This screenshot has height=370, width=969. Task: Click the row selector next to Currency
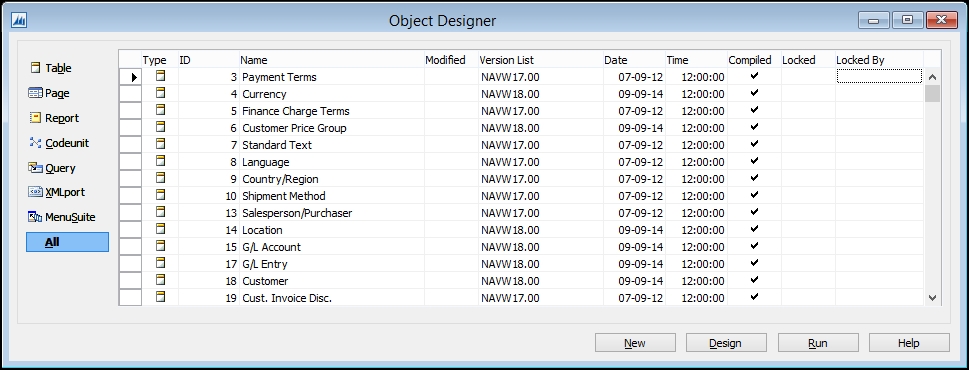pos(130,94)
